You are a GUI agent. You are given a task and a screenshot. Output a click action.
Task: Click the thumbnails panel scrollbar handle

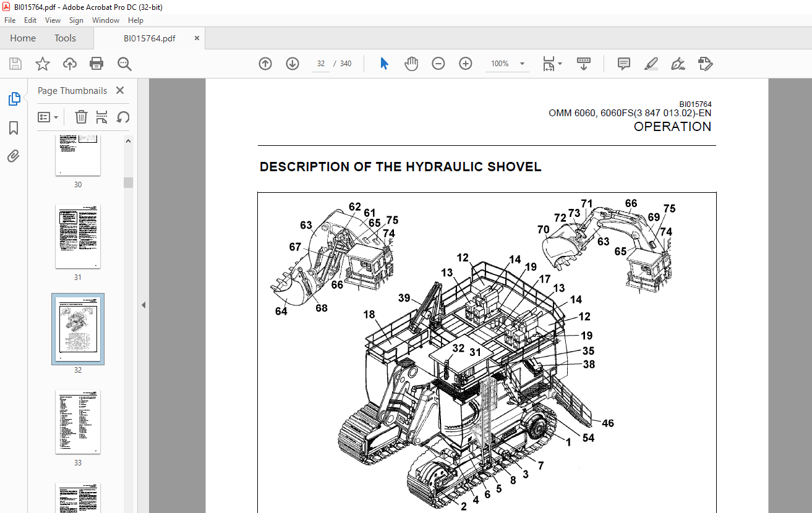129,182
